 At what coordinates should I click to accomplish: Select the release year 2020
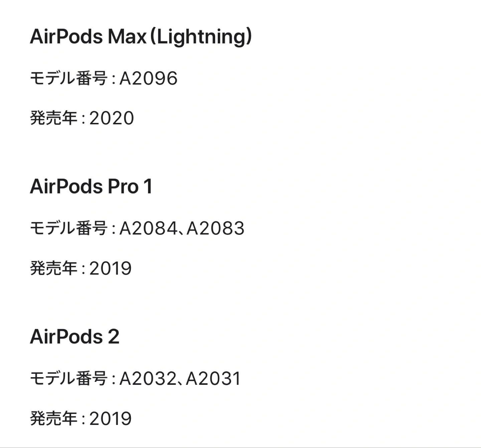click(x=112, y=118)
